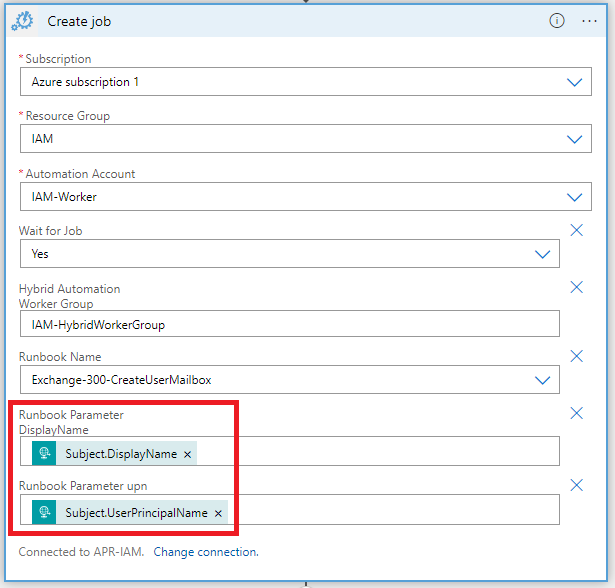This screenshot has width=615, height=588.
Task: Expand the Subscription dropdown
Action: pos(574,82)
